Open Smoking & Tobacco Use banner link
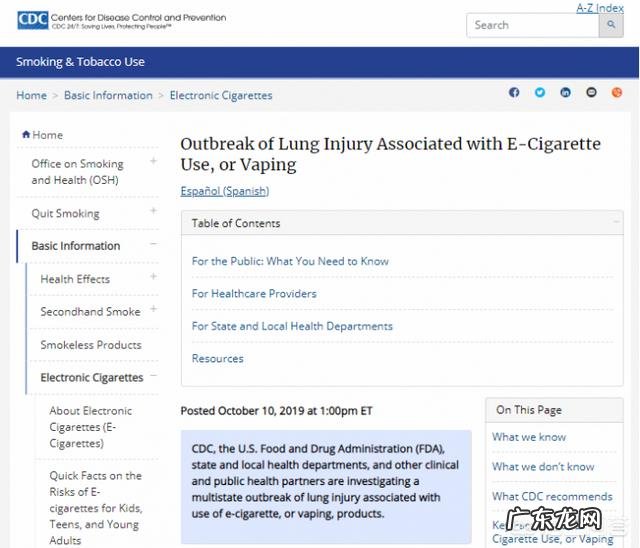This screenshot has height=548, width=640. point(80,62)
